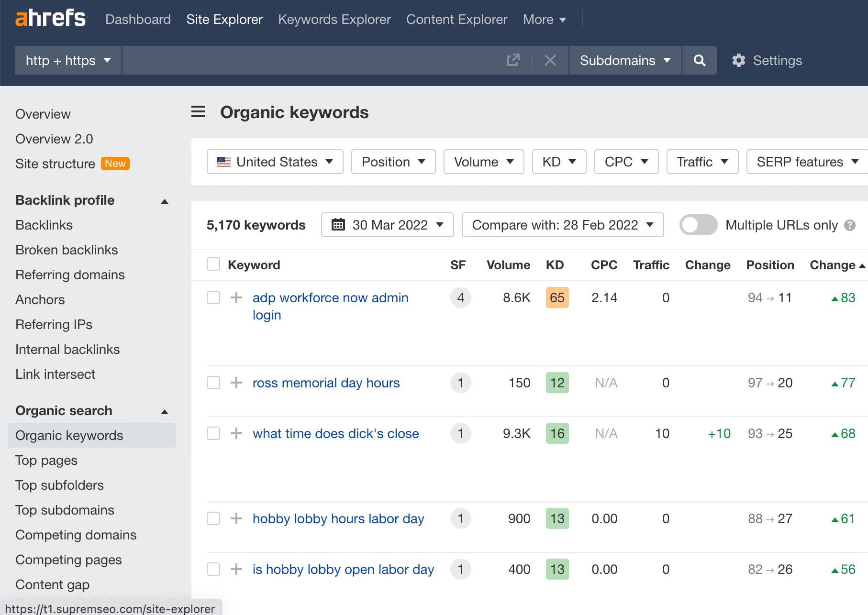Expand ross memorial day hours plus icon
The image size is (868, 615).
point(236,383)
